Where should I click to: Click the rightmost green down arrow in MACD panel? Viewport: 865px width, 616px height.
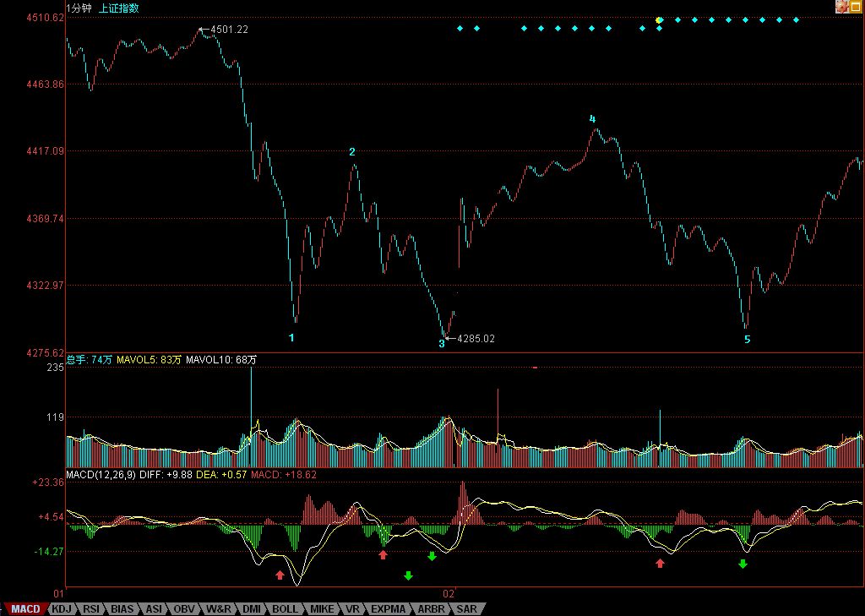(x=743, y=563)
